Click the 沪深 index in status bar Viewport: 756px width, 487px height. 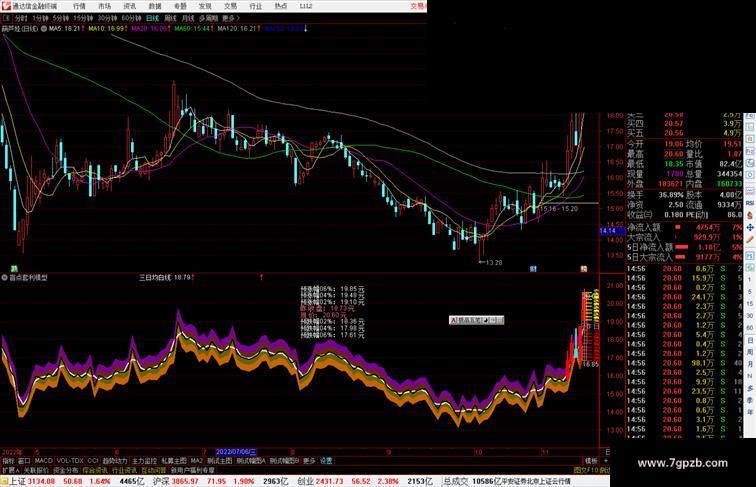(x=161, y=481)
